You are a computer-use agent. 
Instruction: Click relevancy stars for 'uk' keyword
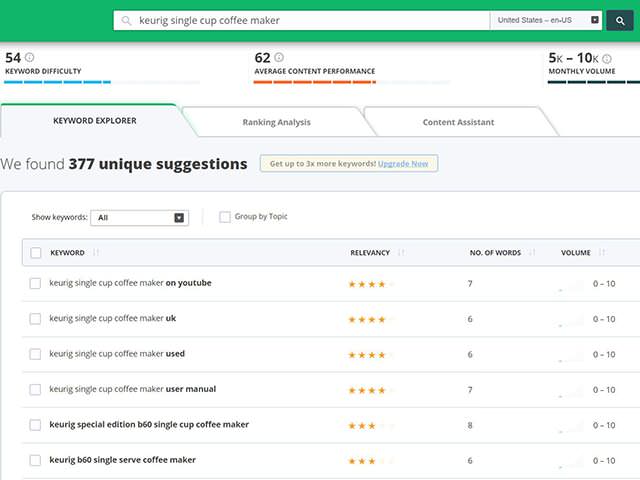[x=371, y=320]
